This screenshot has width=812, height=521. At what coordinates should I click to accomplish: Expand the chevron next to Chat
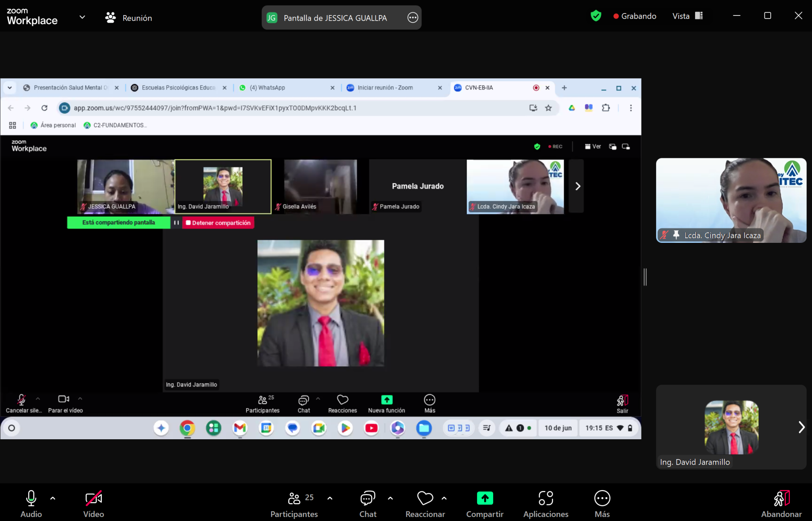coord(390,498)
